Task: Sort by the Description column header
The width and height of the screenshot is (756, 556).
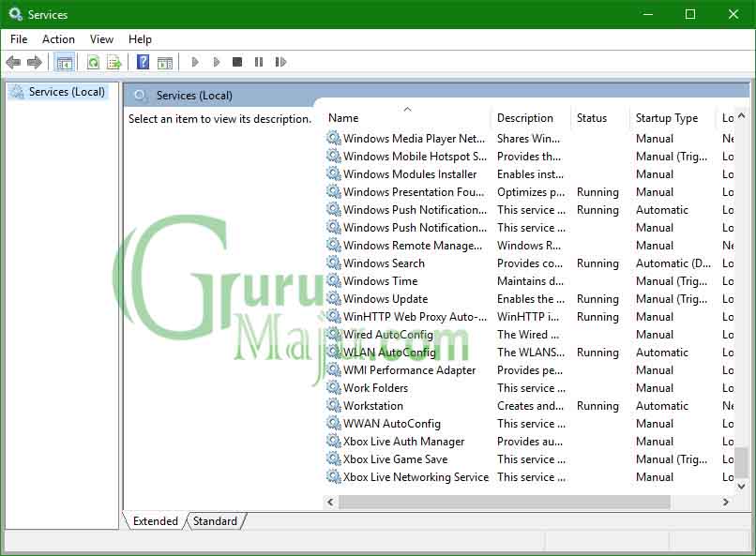Action: [530, 118]
